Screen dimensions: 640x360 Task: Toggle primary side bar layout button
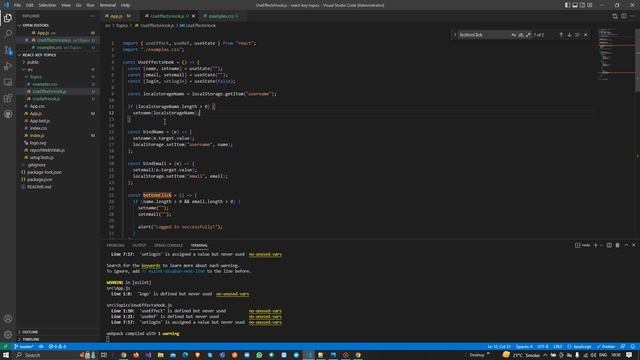(x=567, y=5)
